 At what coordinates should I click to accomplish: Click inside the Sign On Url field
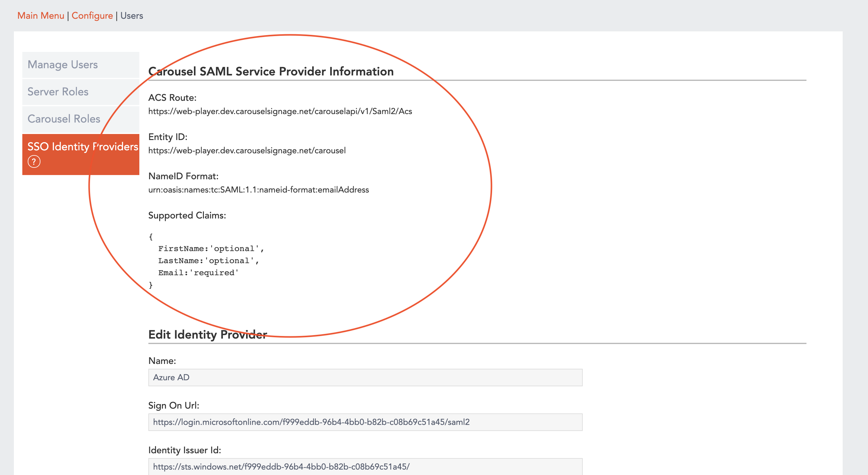365,422
